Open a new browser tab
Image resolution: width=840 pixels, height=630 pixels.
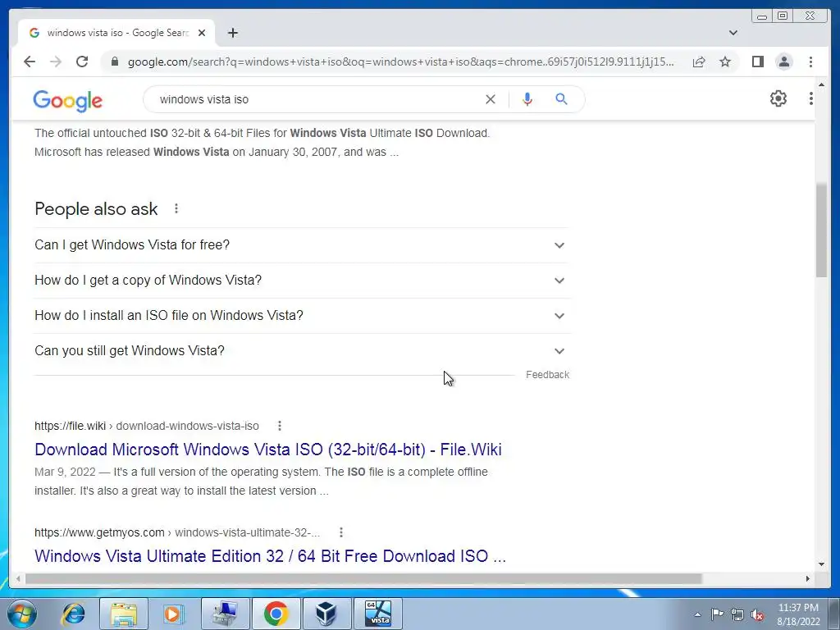click(232, 33)
